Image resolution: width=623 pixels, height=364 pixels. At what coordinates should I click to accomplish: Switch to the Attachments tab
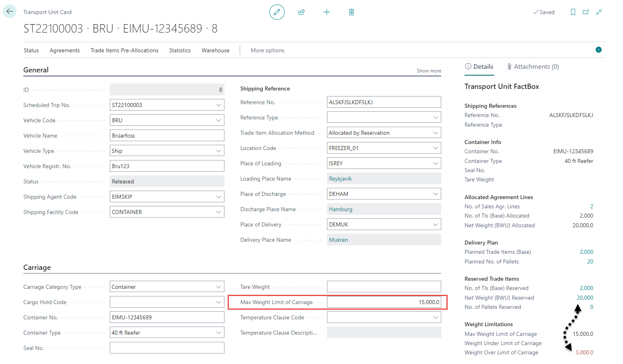coord(533,67)
